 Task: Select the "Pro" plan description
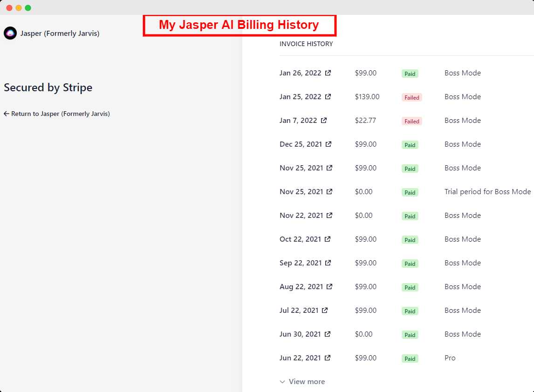(450, 358)
